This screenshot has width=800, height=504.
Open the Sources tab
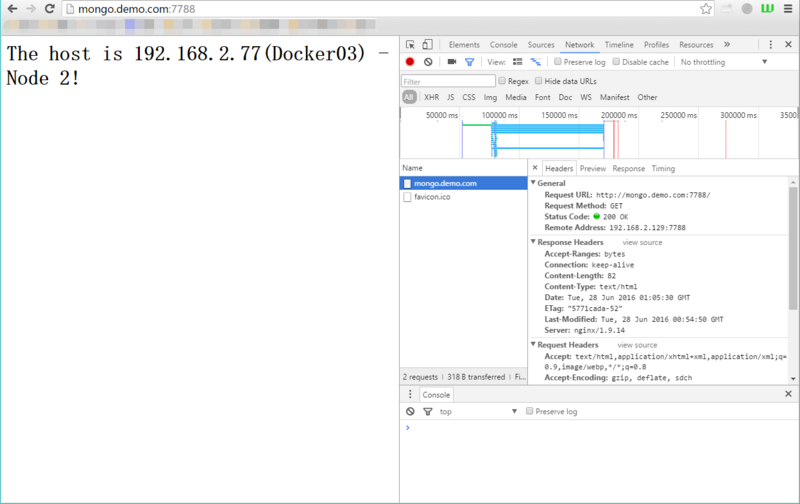coord(541,45)
